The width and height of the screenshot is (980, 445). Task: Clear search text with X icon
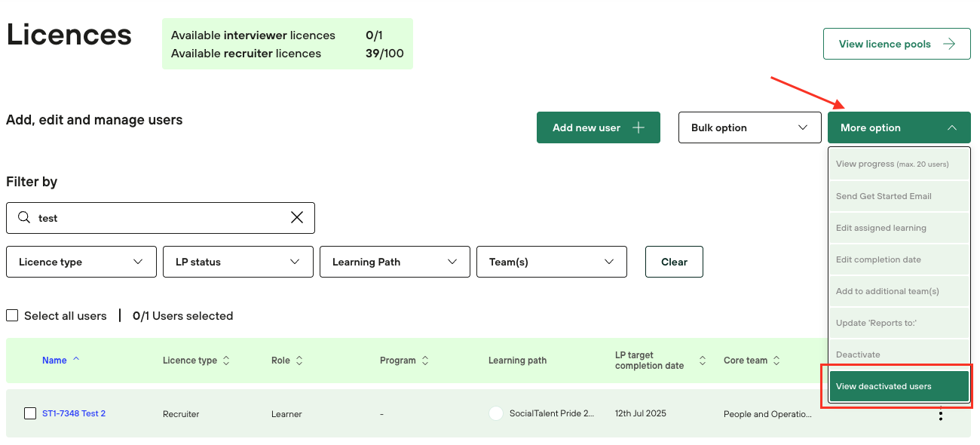[297, 218]
